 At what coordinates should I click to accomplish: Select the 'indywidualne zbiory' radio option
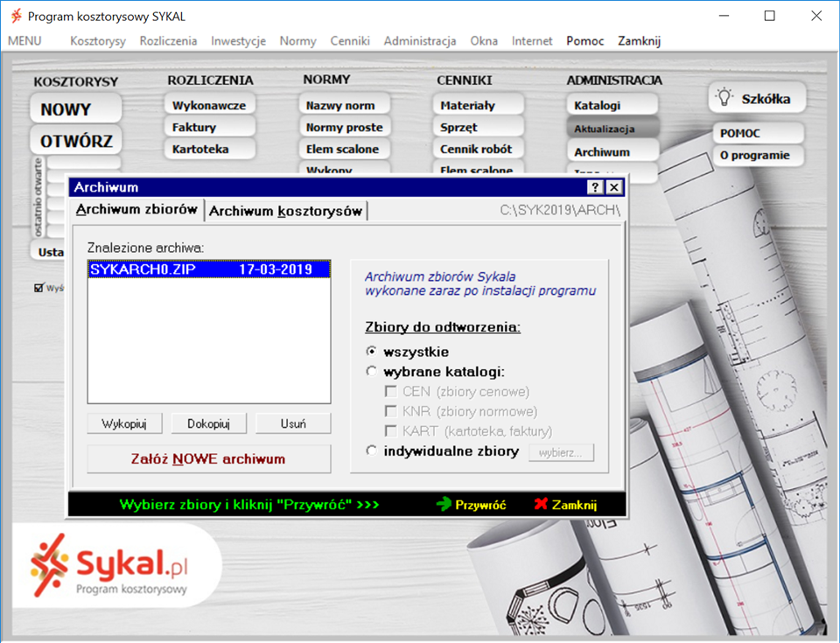coord(371,451)
